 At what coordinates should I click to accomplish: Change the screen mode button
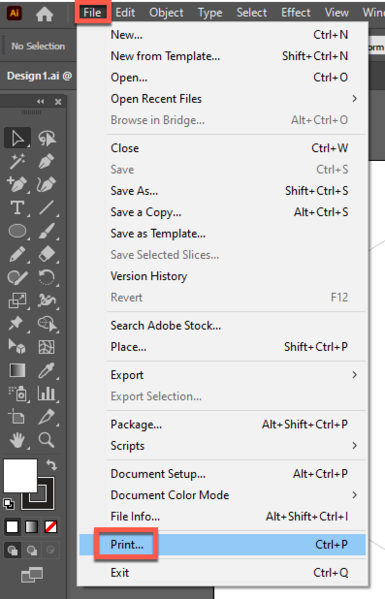[32, 575]
